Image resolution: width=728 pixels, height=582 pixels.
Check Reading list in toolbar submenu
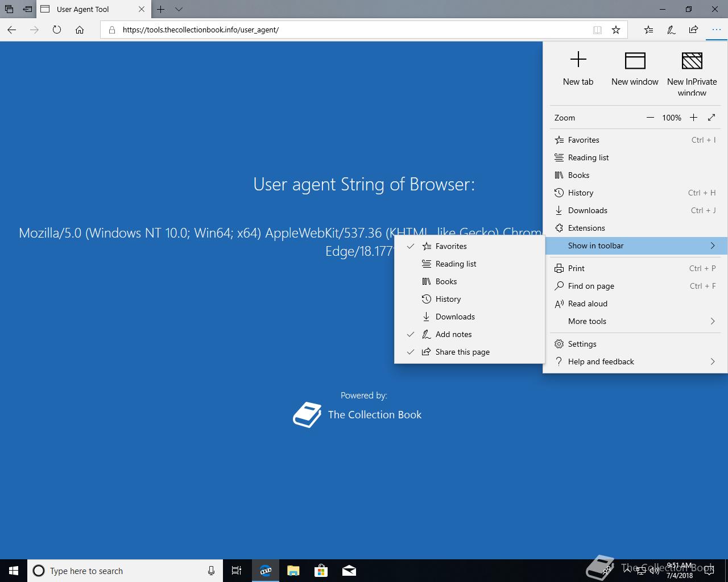(469, 264)
